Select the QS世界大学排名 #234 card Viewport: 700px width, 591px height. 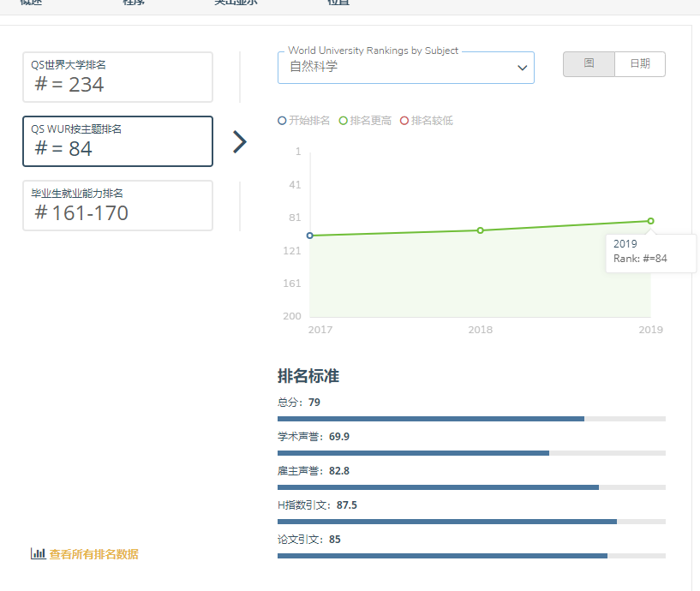(x=117, y=77)
